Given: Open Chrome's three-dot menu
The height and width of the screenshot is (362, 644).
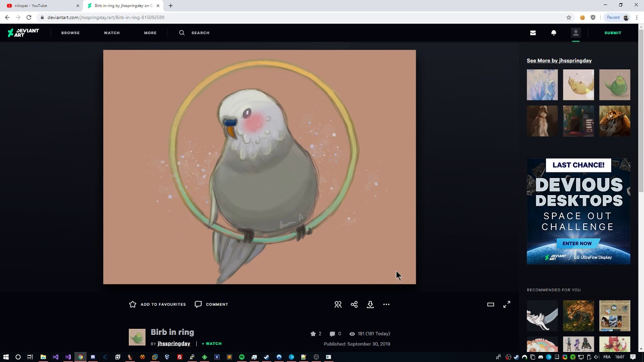Looking at the screenshot, I should [637, 17].
